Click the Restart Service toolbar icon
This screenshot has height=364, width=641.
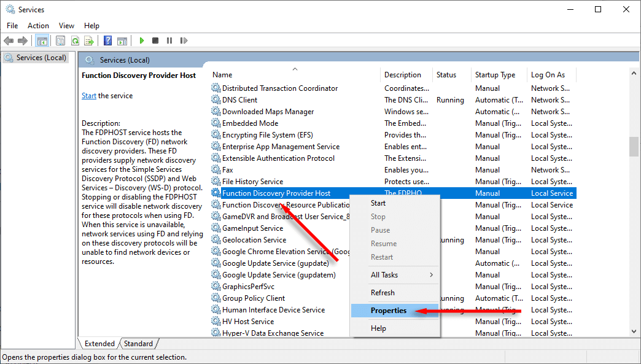pos(184,41)
